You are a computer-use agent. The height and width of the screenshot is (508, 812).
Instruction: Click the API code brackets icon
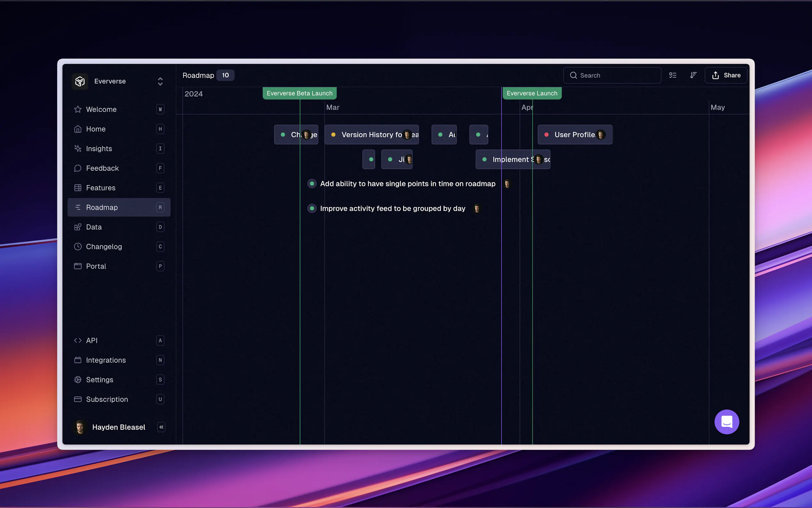(x=78, y=340)
